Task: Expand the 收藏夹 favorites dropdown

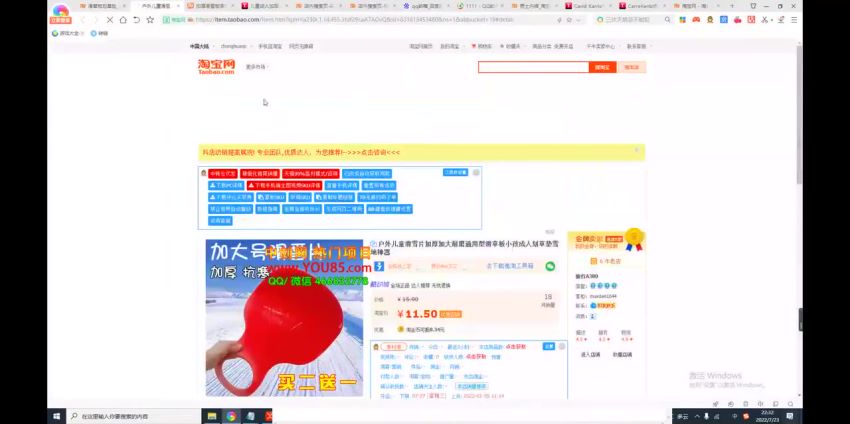Action: 510,47
